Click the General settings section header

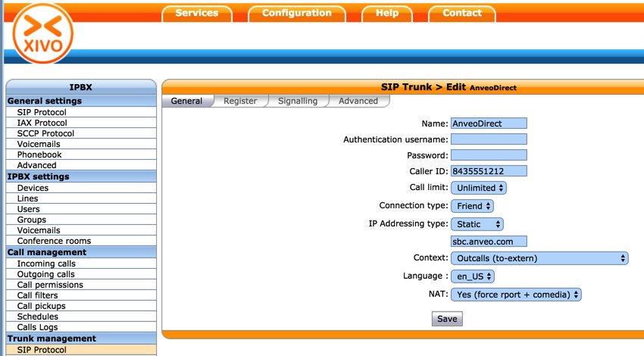click(x=81, y=101)
